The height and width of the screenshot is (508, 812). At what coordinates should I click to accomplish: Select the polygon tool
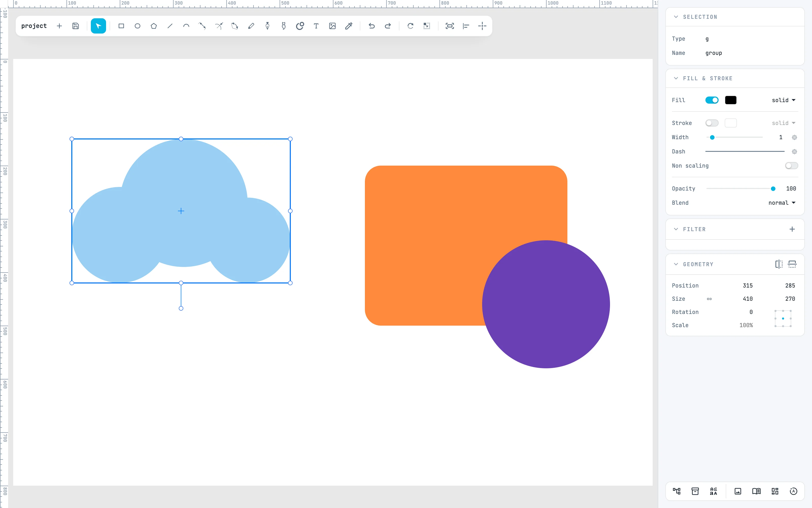coord(154,26)
